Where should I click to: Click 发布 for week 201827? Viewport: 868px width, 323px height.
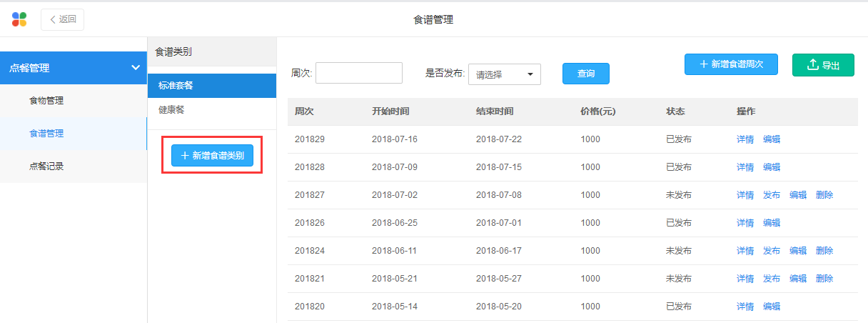[x=772, y=195]
